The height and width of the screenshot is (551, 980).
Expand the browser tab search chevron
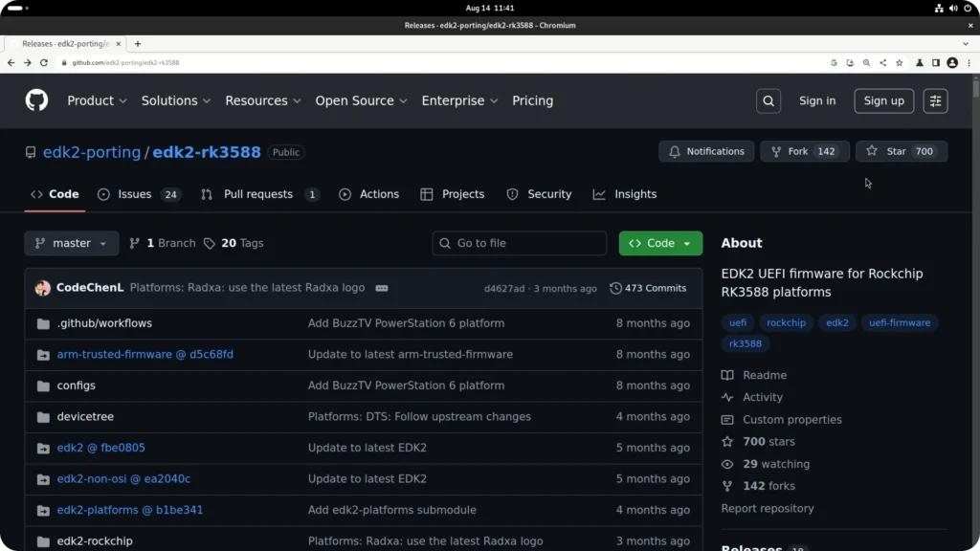tap(966, 44)
